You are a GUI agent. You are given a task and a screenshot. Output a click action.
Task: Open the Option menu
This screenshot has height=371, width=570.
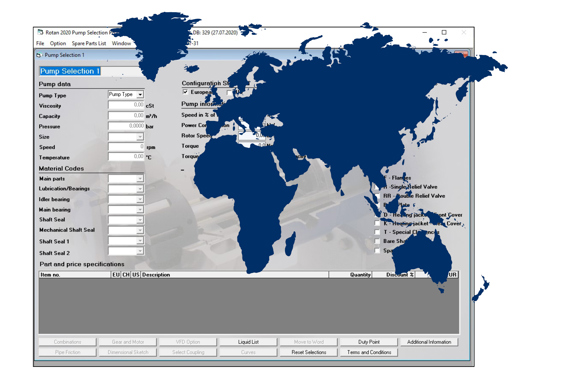pos(58,43)
